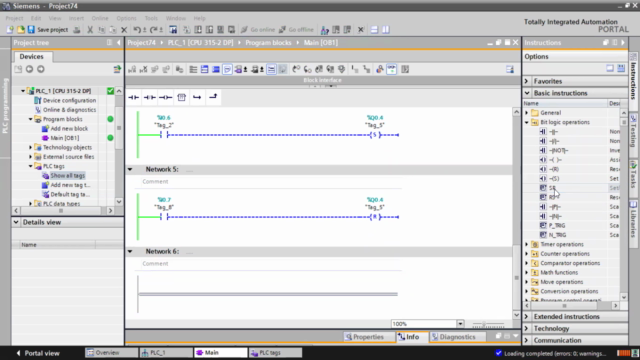Insert an output coil from favorites bar
The width and height of the screenshot is (640, 360).
165,98
